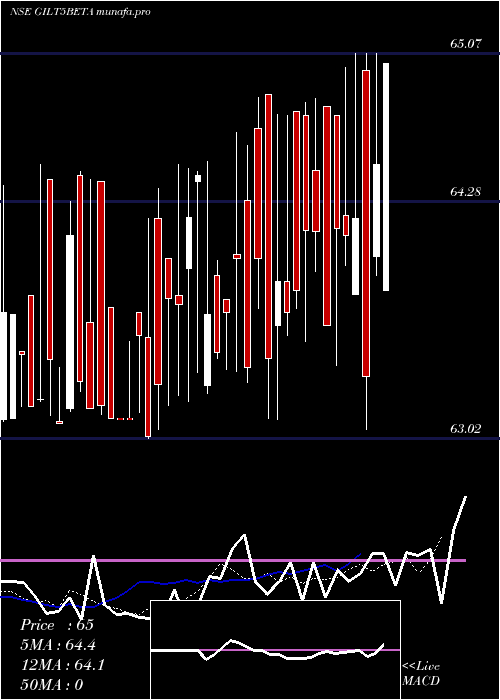Click the 12MA : 64.1 value
The width and height of the screenshot is (500, 700).
[63, 665]
